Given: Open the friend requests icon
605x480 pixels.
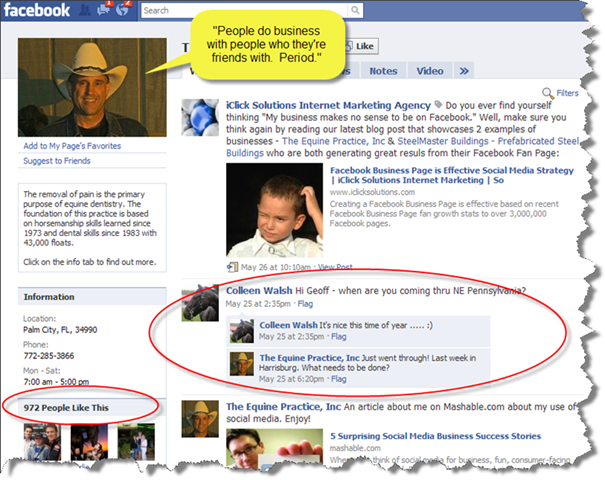Looking at the screenshot, I should [84, 10].
